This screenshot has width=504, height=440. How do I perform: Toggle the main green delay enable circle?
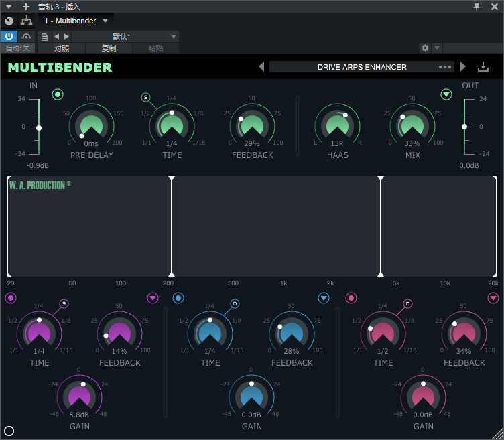point(58,94)
